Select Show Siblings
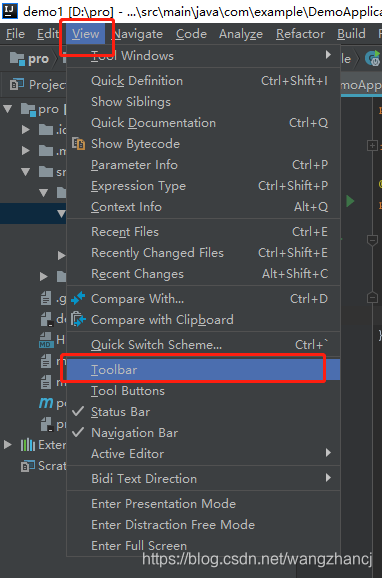 (x=203, y=102)
